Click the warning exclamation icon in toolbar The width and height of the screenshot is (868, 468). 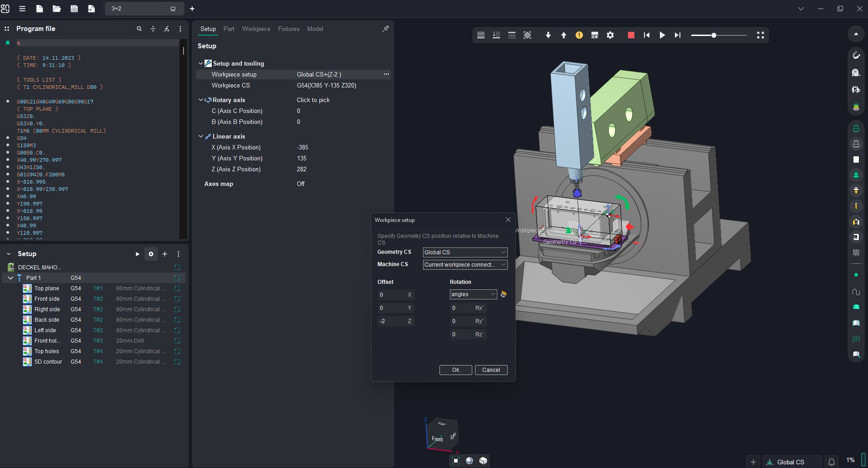(579, 35)
